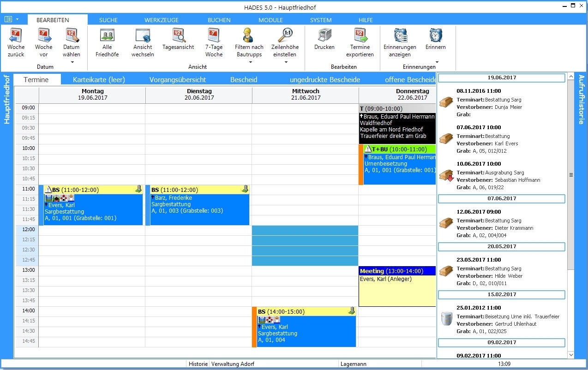This screenshot has height=370, width=588.
Task: Click Zeilenhöhe einstellen magnifier icon
Action: pos(285,36)
